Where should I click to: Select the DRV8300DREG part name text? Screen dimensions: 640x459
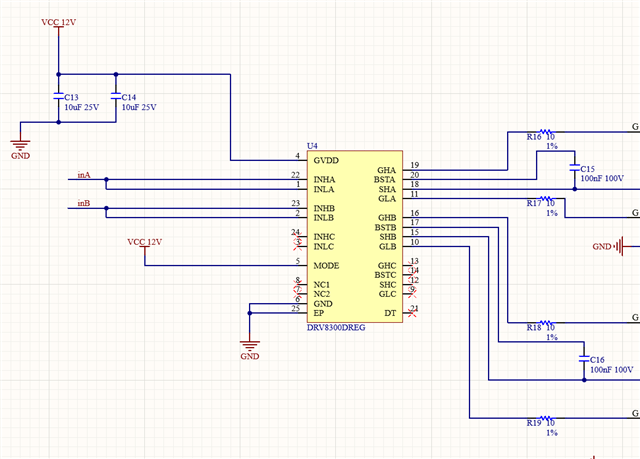[336, 328]
